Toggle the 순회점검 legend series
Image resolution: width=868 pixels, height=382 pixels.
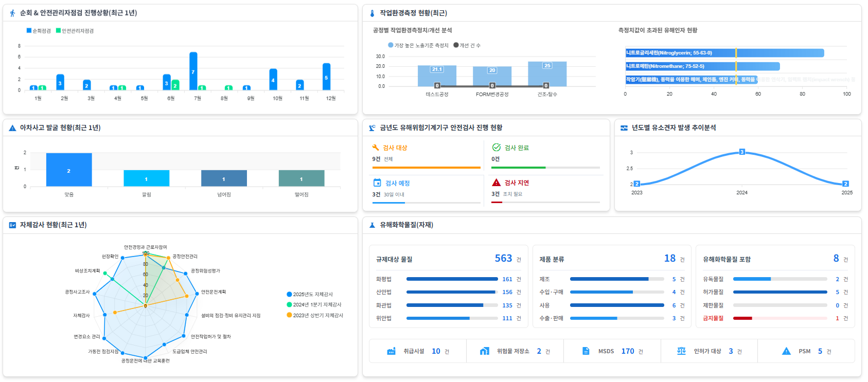(39, 31)
